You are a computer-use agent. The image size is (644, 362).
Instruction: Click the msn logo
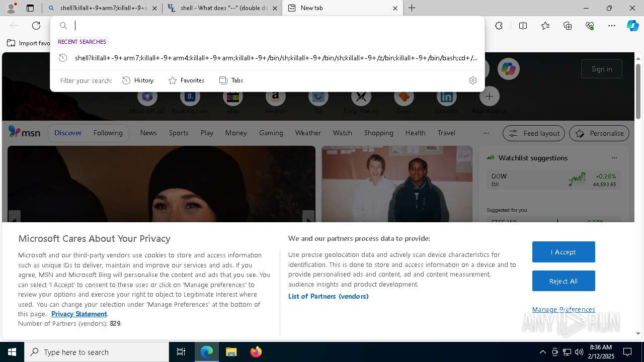tap(24, 132)
